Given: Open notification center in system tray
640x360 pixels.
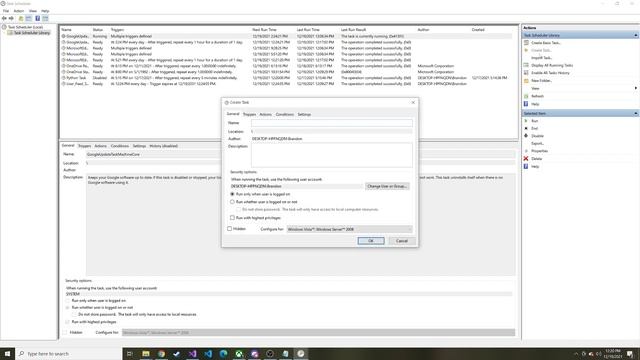Looking at the screenshot, I should (x=630, y=353).
